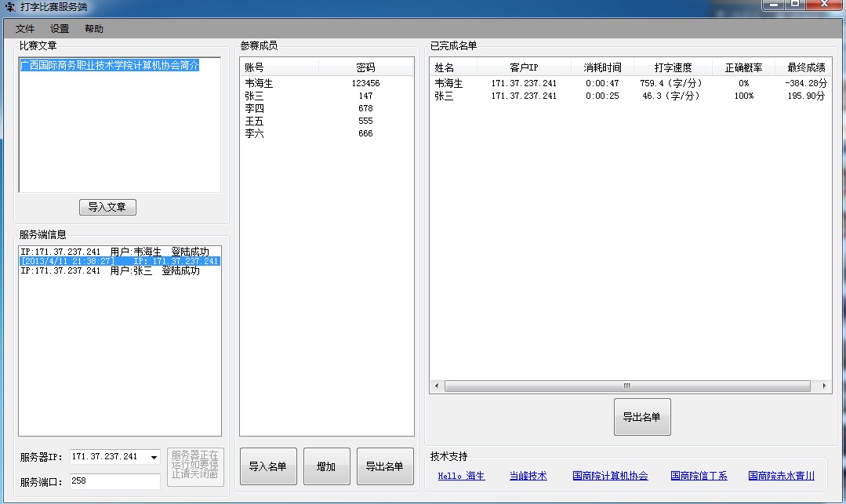Open the 帮助 menu
Image resolution: width=846 pixels, height=504 pixels.
93,29
